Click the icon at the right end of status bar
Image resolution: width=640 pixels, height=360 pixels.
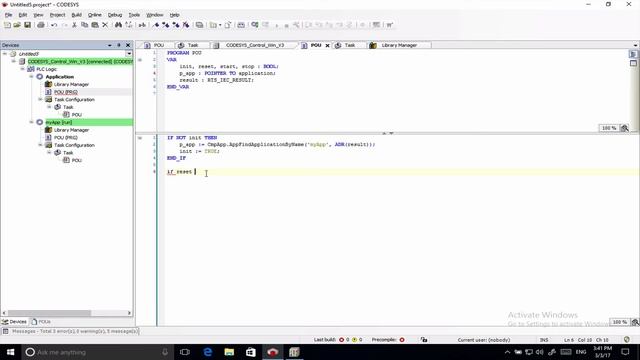[x=627, y=340]
